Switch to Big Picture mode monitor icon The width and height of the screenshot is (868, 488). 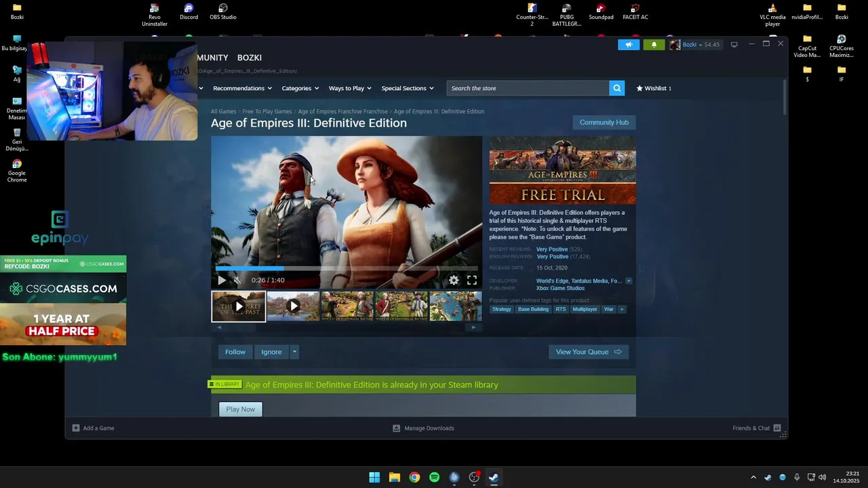[x=734, y=45]
